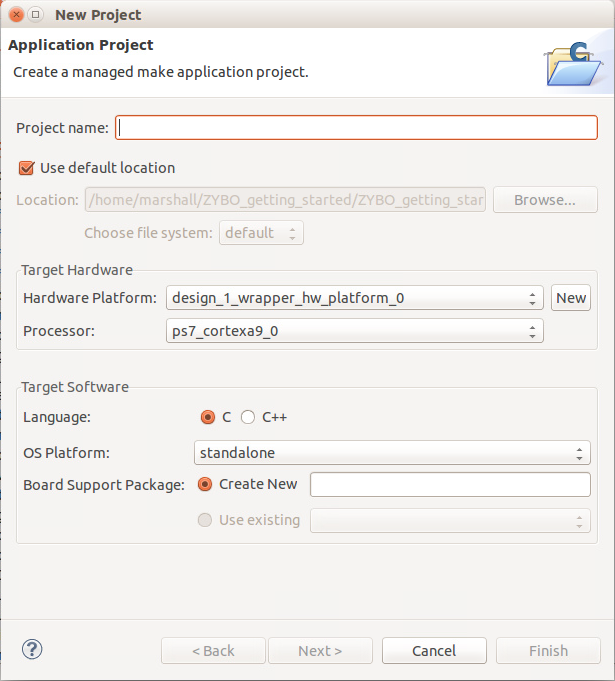
Task: Click the 'Target Hardware' group label
Action: coord(77,270)
